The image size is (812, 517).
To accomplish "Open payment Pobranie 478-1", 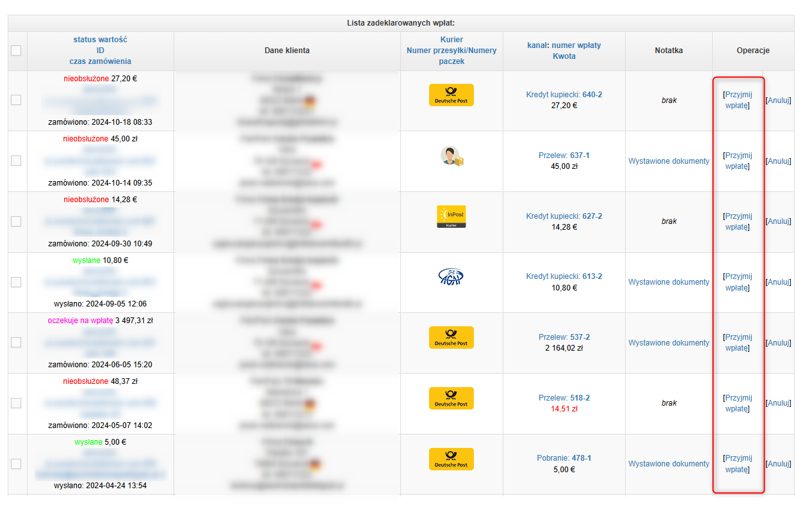I will coord(564,458).
